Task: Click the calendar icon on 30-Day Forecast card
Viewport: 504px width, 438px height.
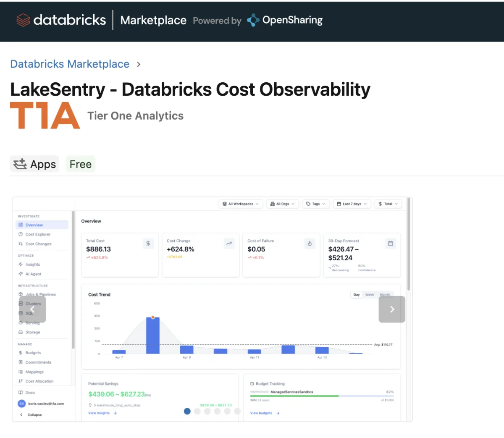Action: tap(390, 243)
